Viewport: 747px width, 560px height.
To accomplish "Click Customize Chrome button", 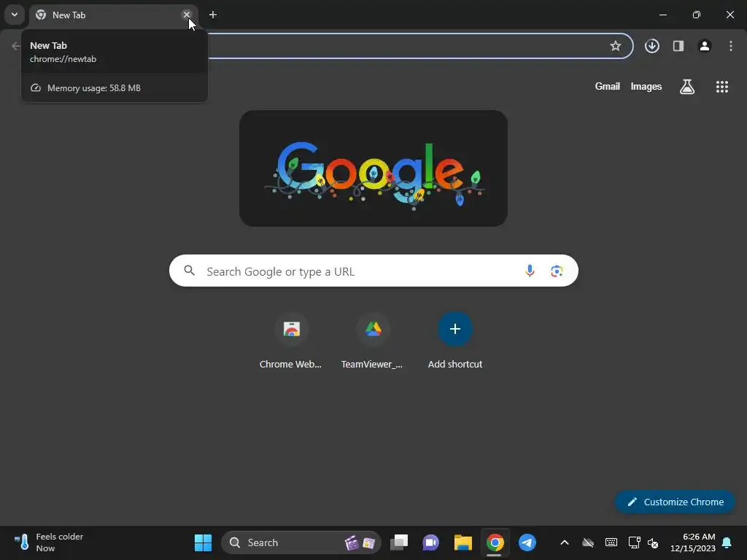I will (x=675, y=502).
